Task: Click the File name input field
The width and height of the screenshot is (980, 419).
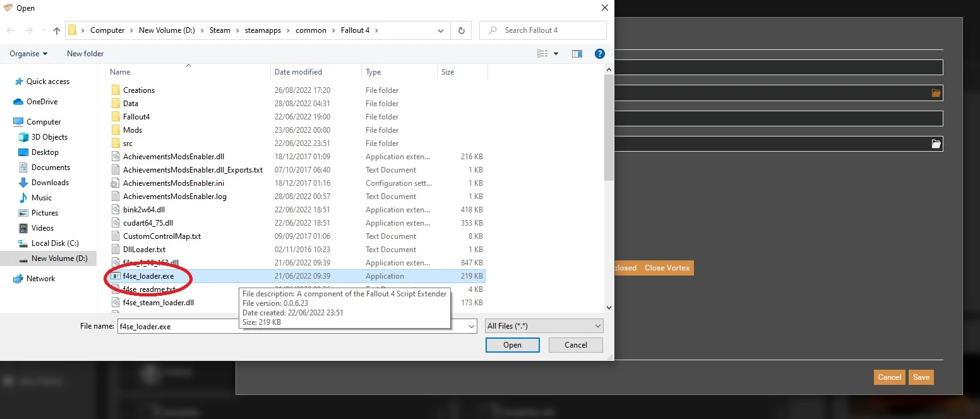Action: click(297, 326)
